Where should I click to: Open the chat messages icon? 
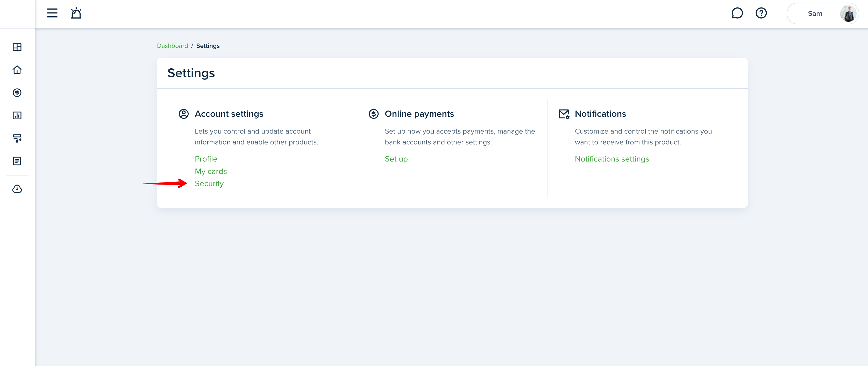tap(737, 13)
